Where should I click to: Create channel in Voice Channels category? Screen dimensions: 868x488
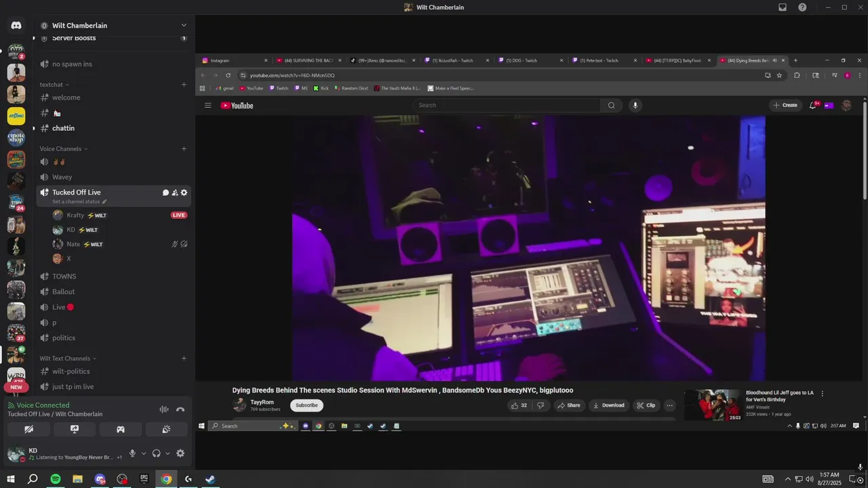pyautogui.click(x=184, y=148)
